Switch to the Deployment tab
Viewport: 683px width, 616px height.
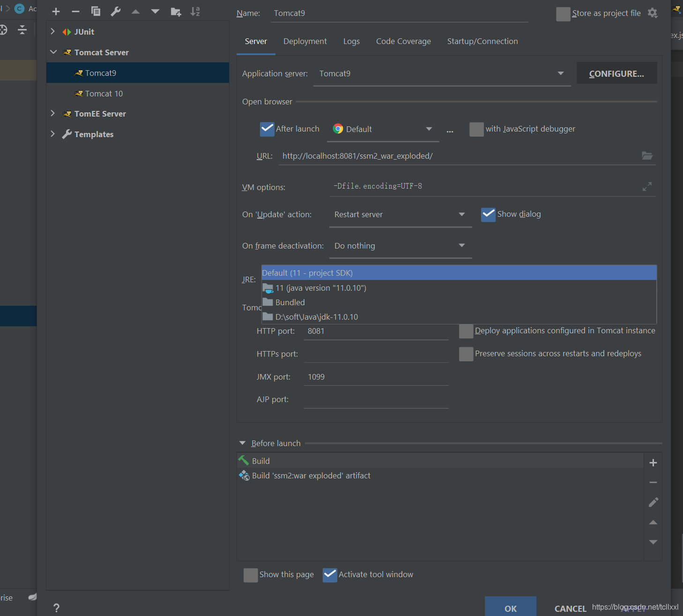(x=305, y=41)
